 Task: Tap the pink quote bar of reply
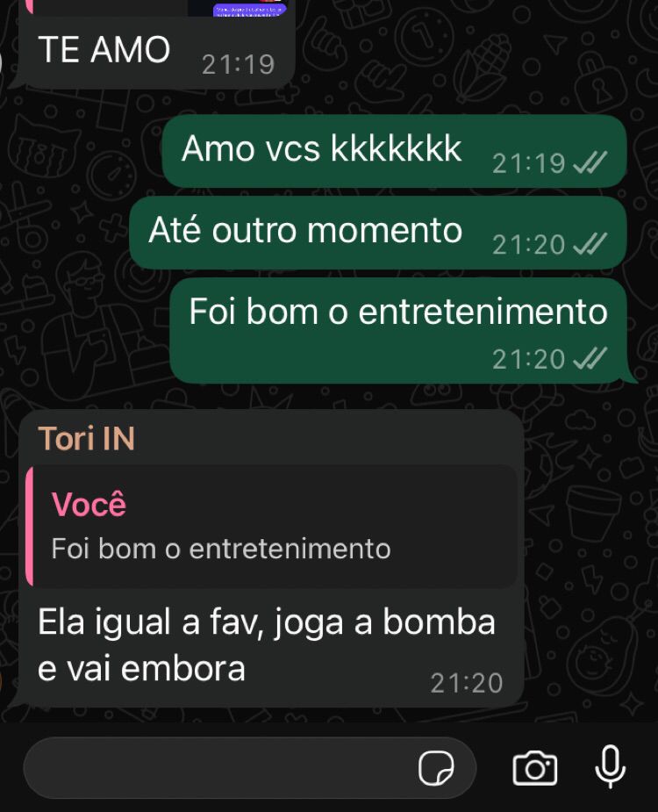click(30, 526)
